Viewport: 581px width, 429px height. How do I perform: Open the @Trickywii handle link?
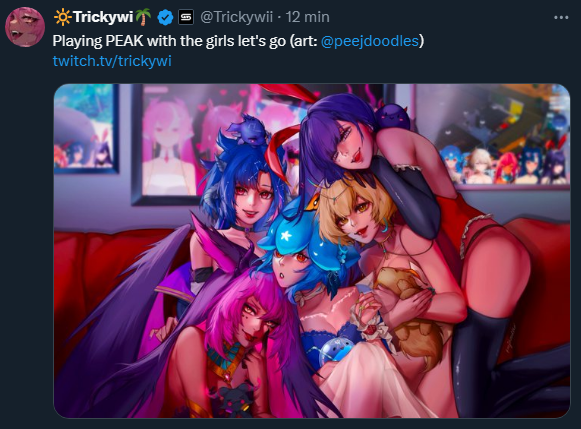(236, 17)
